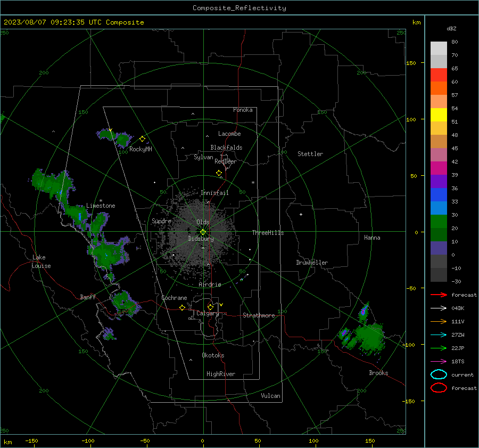Select the blue 36 dBZ color swatch
This screenshot has width=479, height=448.
tap(439, 195)
